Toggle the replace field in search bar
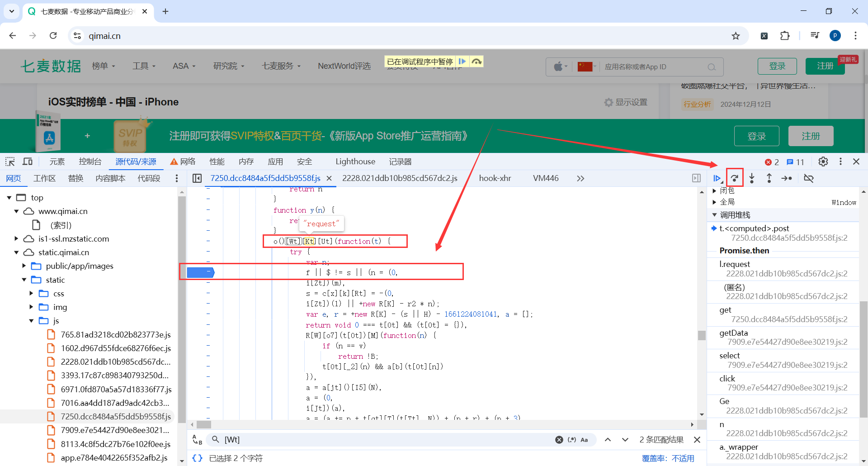868x466 pixels. pos(197,440)
